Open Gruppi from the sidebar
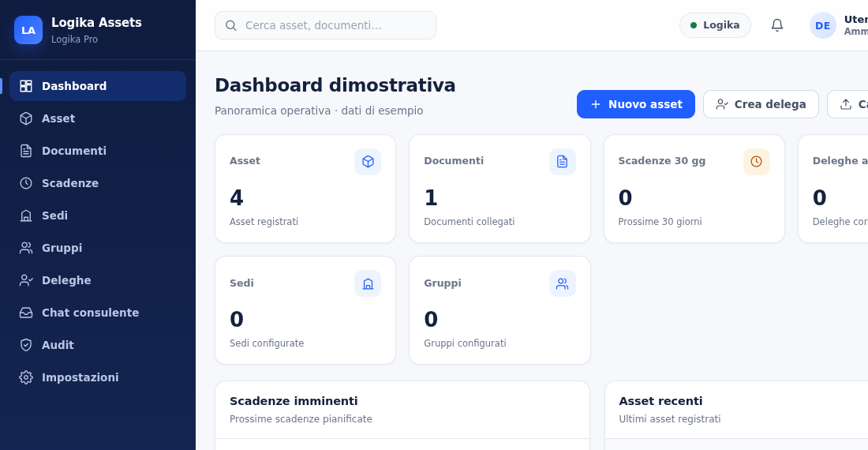This screenshot has height=450, width=868. tap(97, 248)
